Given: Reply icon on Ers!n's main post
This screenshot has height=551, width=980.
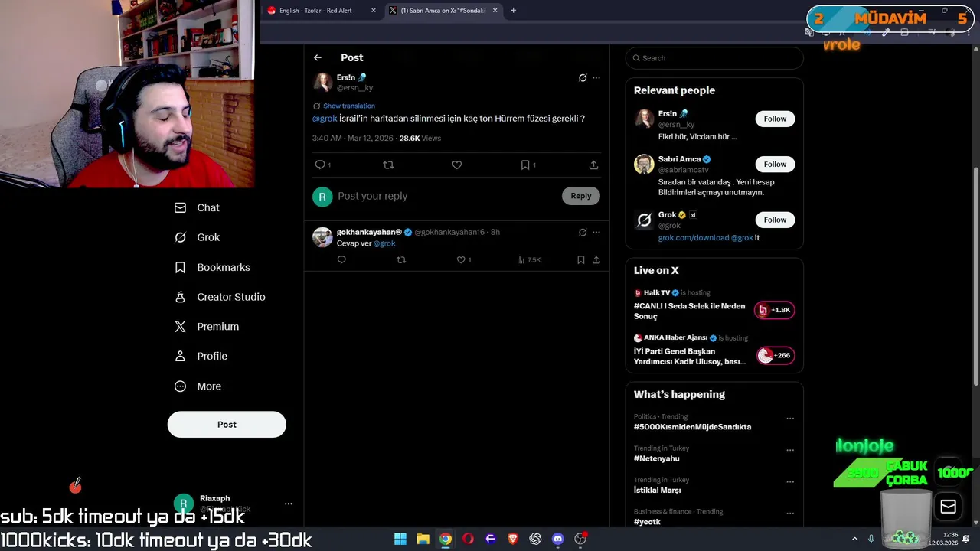Looking at the screenshot, I should [320, 165].
